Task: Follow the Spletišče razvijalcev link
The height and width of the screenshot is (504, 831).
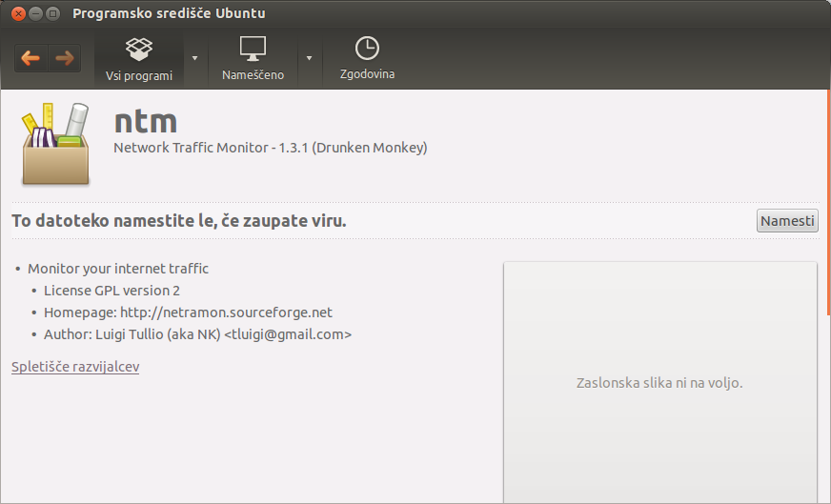Action: click(75, 367)
